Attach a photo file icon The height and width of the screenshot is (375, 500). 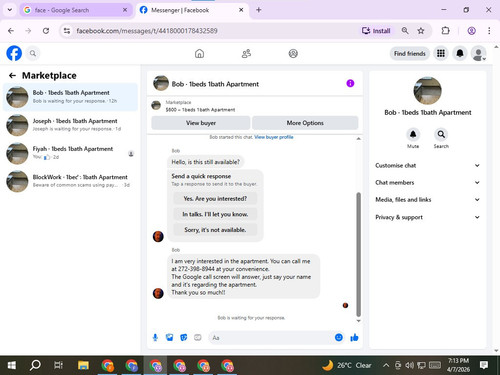coord(170,338)
